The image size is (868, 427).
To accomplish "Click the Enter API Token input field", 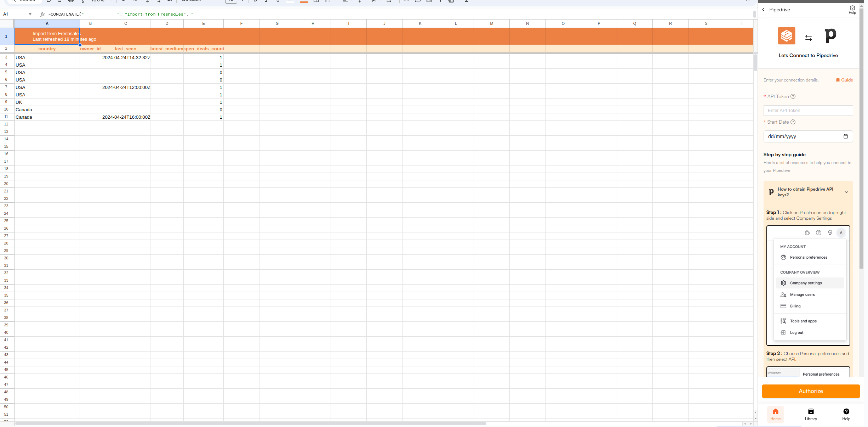I will click(x=808, y=111).
